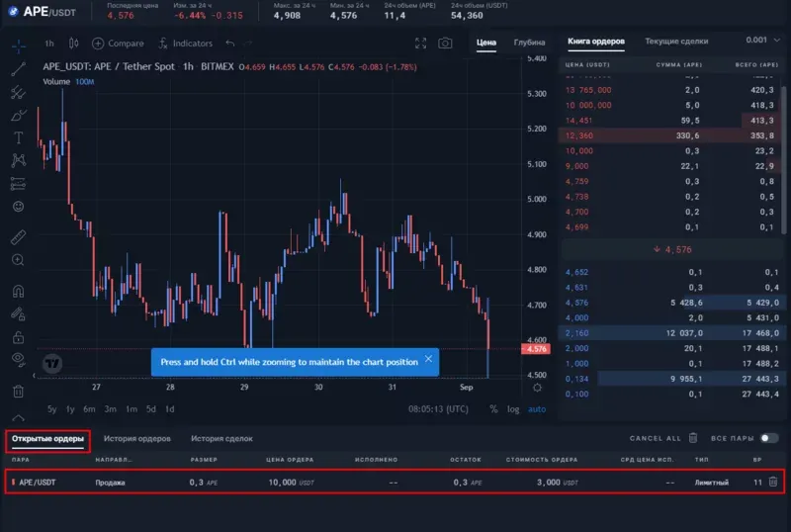Click the Compare symbol button
Image resolution: width=791 pixels, height=532 pixels.
118,44
